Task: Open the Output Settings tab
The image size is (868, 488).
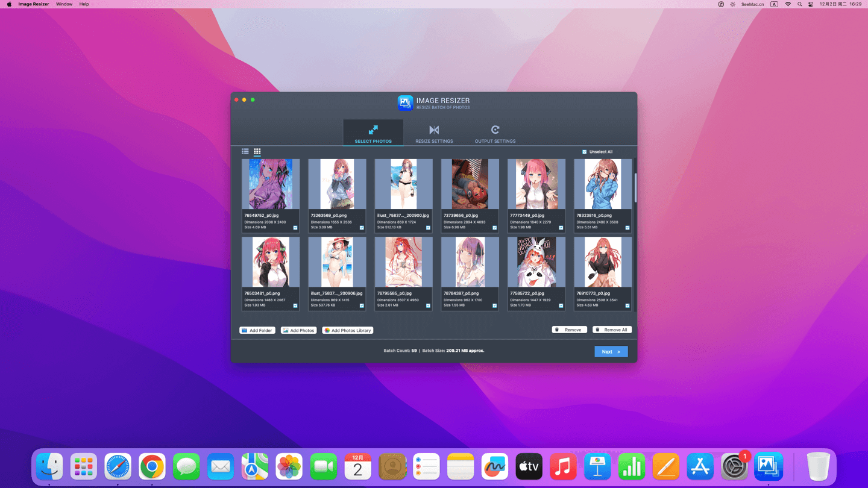Action: tap(495, 134)
